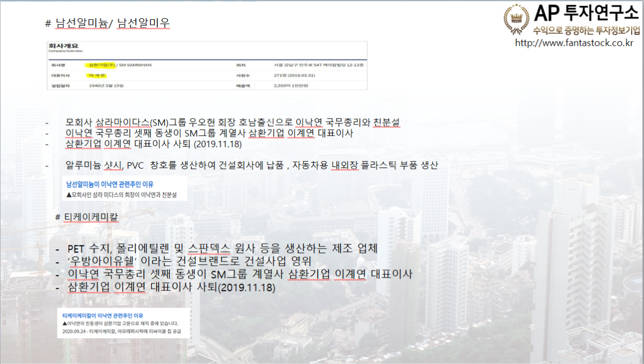Select the '271명 (2018.03.31)' employee count

[x=294, y=75]
